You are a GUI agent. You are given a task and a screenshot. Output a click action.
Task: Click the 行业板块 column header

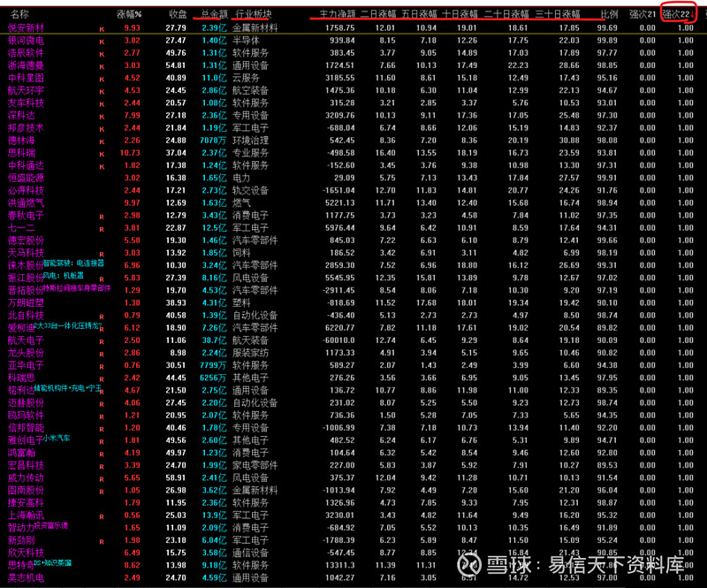[x=254, y=14]
